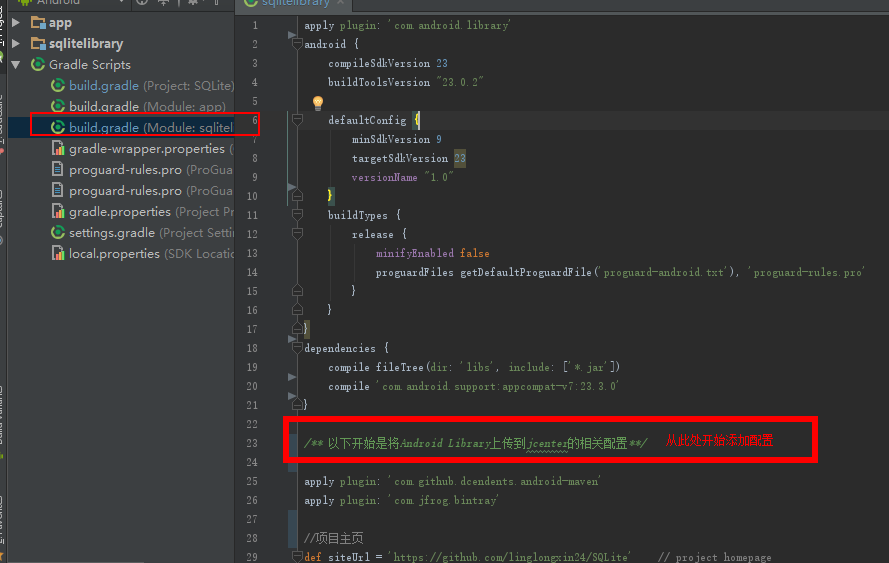This screenshot has width=889, height=563.
Task: Click line number 17 in the gutter
Action: pos(252,329)
